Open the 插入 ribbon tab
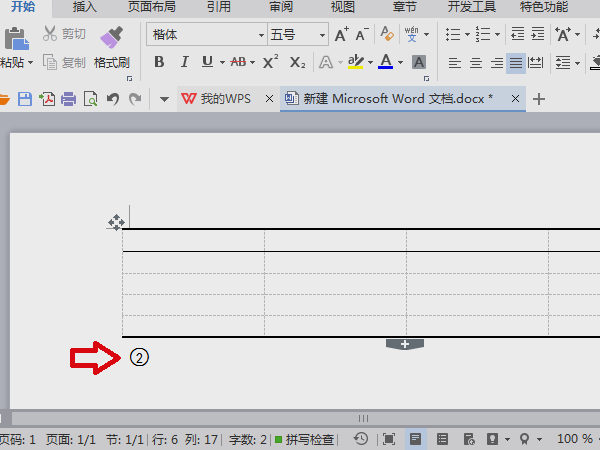600x450 pixels. click(85, 7)
